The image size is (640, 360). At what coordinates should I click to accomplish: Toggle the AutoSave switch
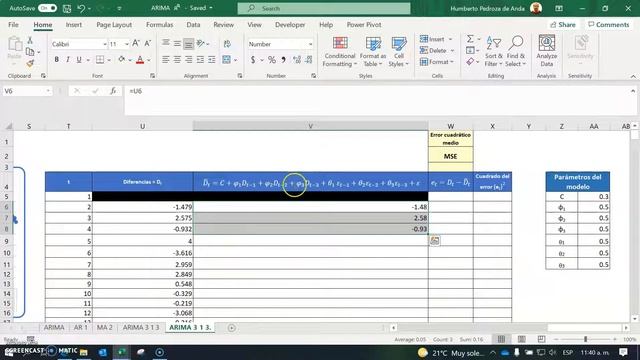pyautogui.click(x=47, y=8)
